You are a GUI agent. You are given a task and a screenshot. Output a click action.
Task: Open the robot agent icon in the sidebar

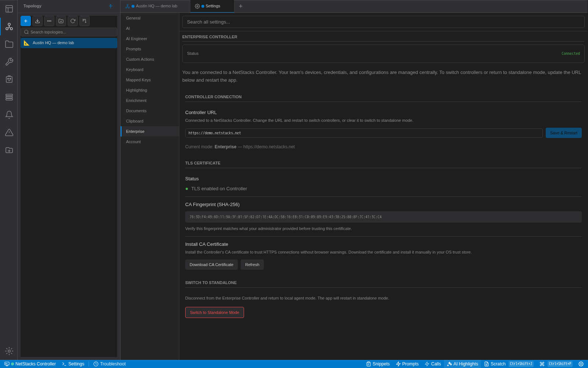pyautogui.click(x=9, y=79)
